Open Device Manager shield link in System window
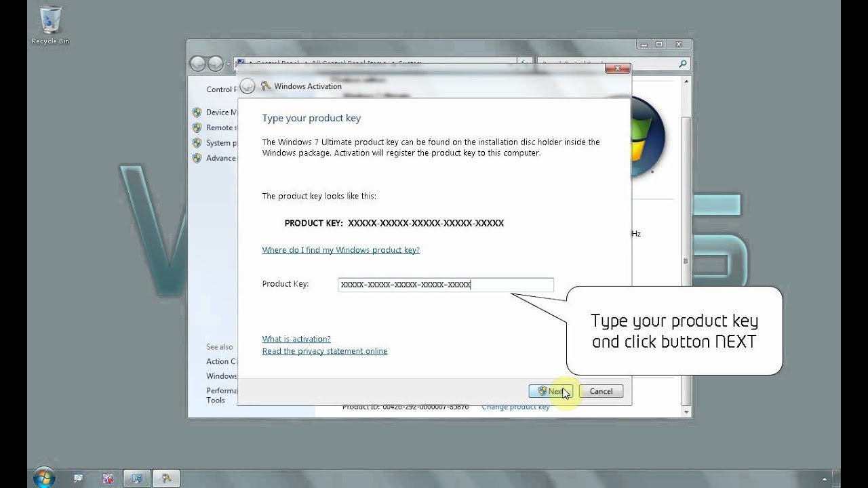This screenshot has height=488, width=868. pyautogui.click(x=222, y=113)
